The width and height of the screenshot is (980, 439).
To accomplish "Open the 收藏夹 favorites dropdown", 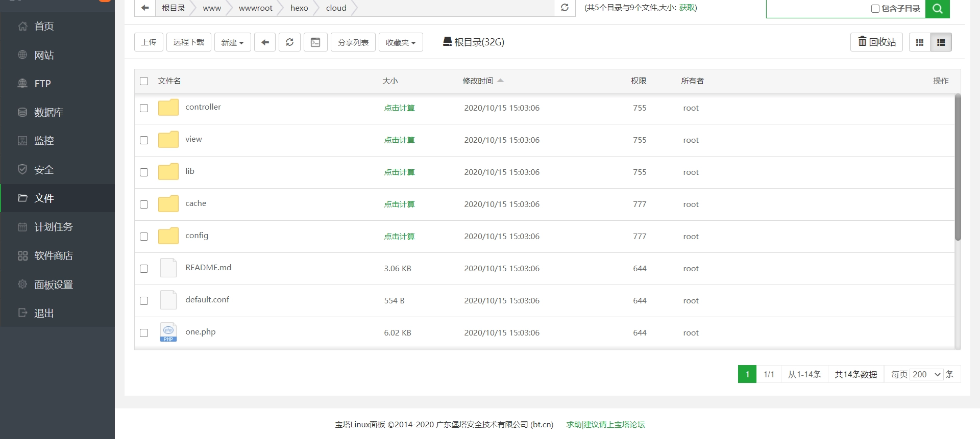I will pyautogui.click(x=401, y=42).
